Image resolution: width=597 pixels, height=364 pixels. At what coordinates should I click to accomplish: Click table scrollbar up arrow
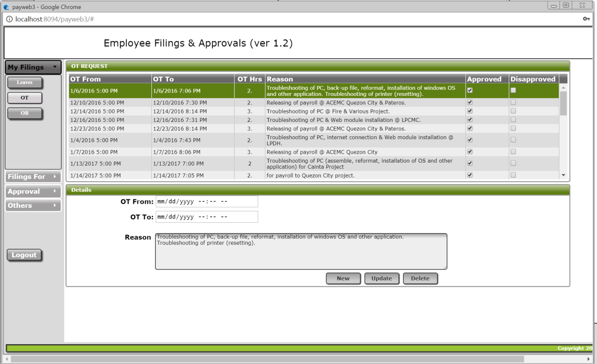point(563,88)
